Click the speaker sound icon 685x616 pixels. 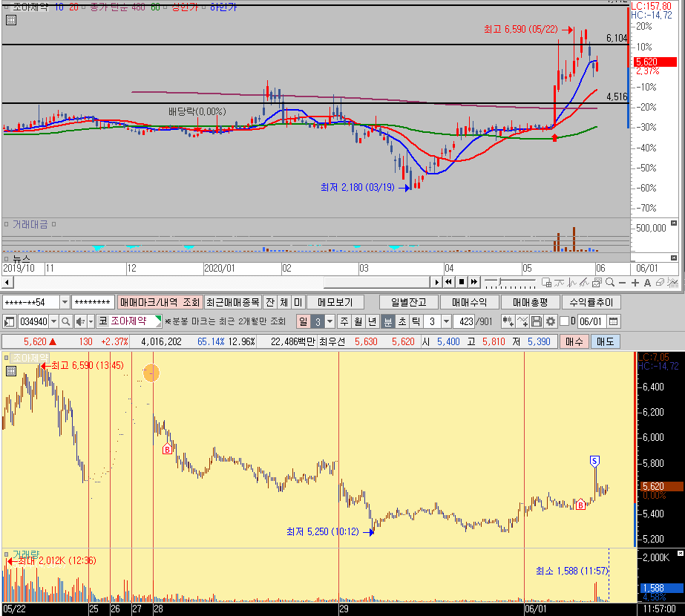coord(80,321)
